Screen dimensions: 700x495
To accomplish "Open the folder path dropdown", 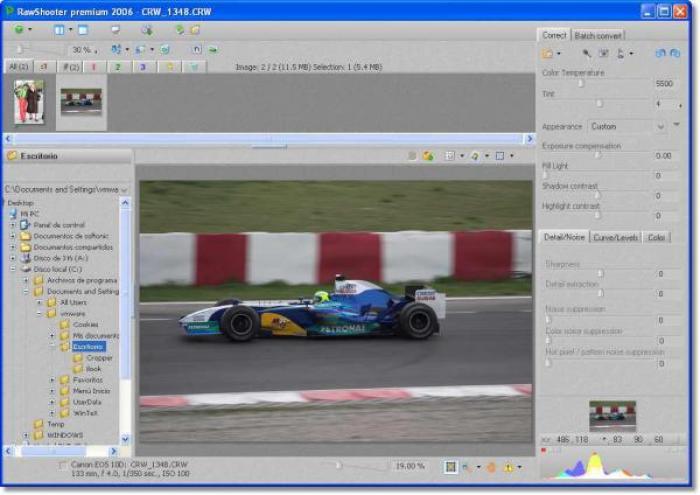I will coord(124,190).
